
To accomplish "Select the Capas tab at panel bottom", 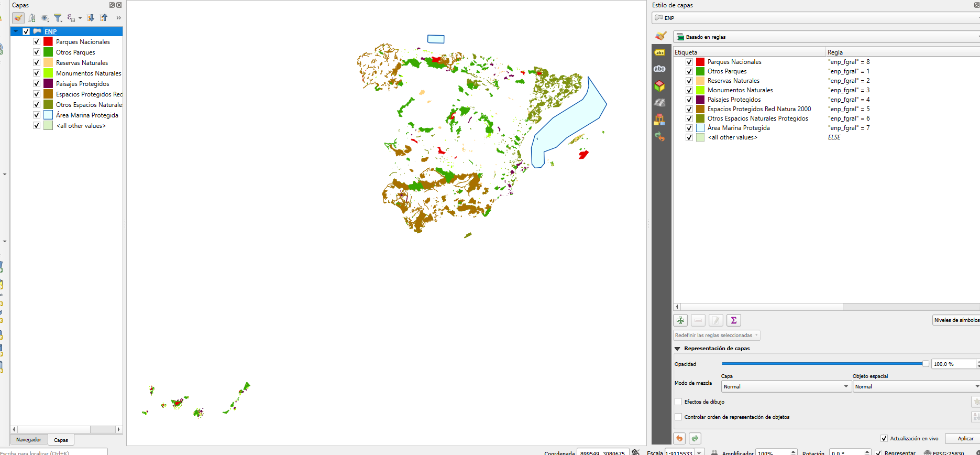I will click(61, 440).
